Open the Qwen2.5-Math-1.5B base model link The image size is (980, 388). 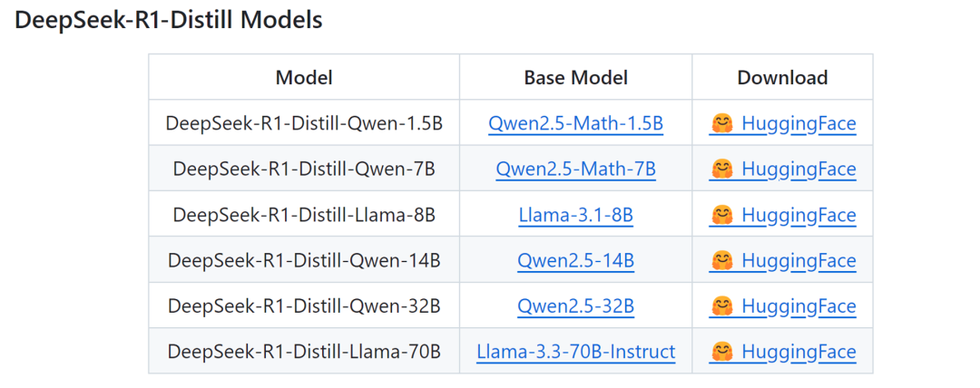tap(575, 123)
